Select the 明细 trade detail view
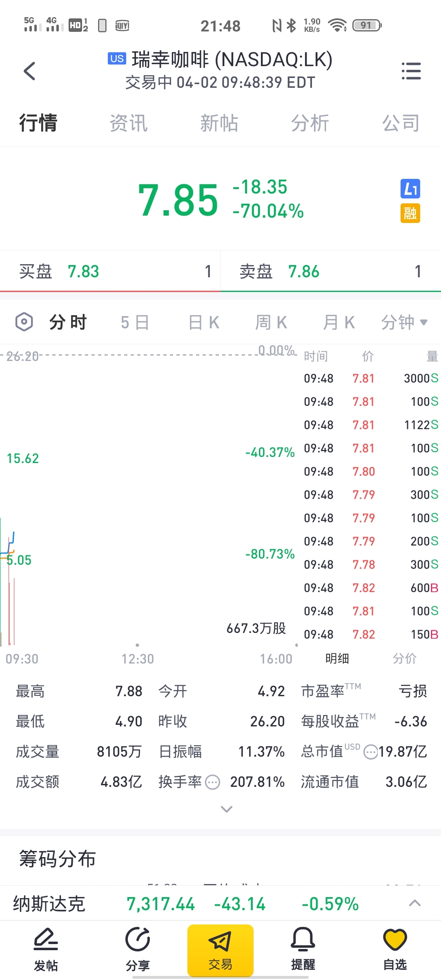Viewport: 441px width, 980px height. click(337, 658)
